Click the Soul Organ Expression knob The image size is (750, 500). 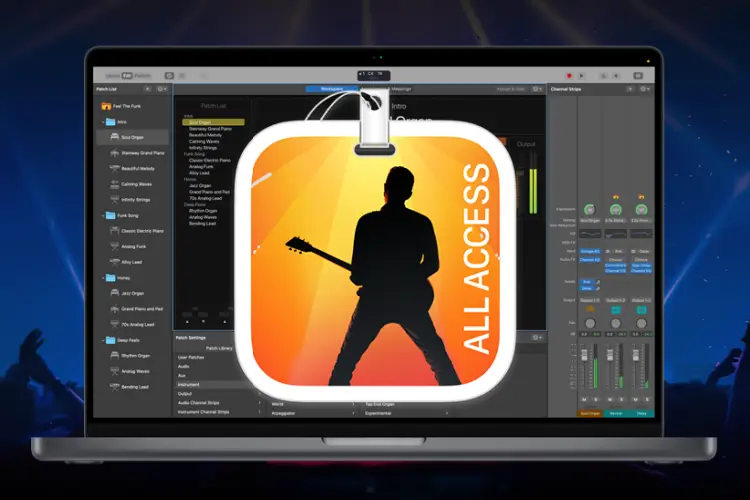(590, 210)
